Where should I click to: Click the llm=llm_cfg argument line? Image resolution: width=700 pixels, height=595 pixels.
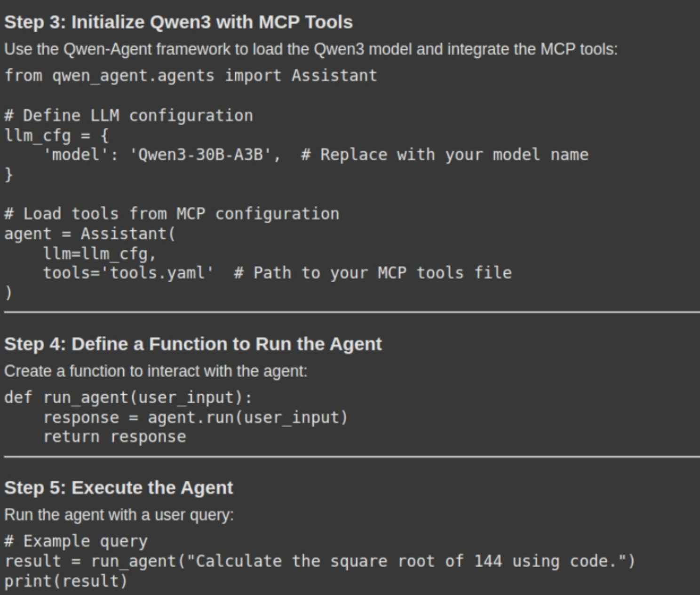99,254
